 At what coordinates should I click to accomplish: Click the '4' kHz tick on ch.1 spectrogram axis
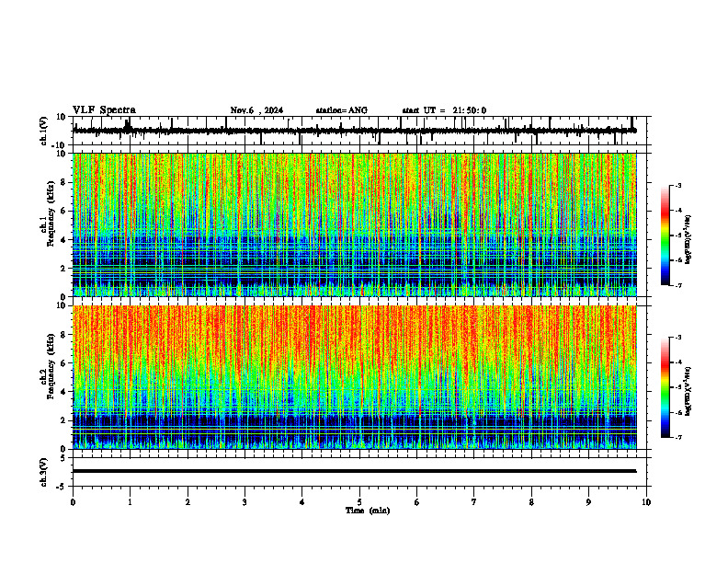tap(63, 240)
